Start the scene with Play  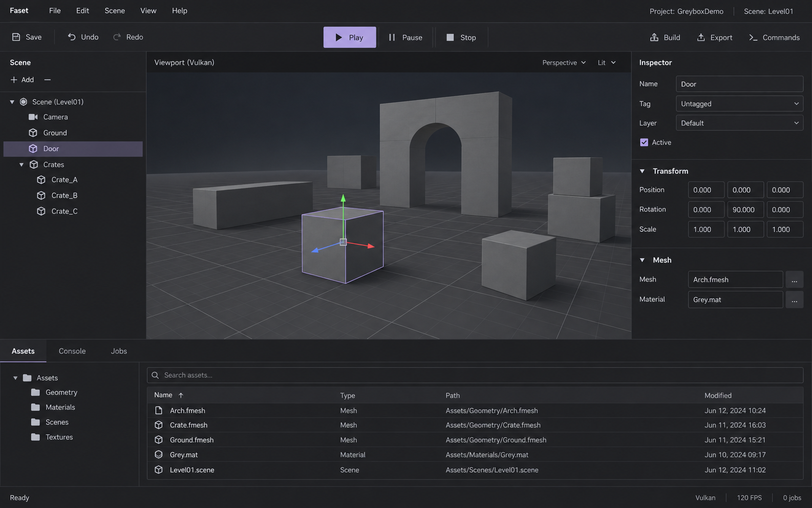(x=350, y=37)
